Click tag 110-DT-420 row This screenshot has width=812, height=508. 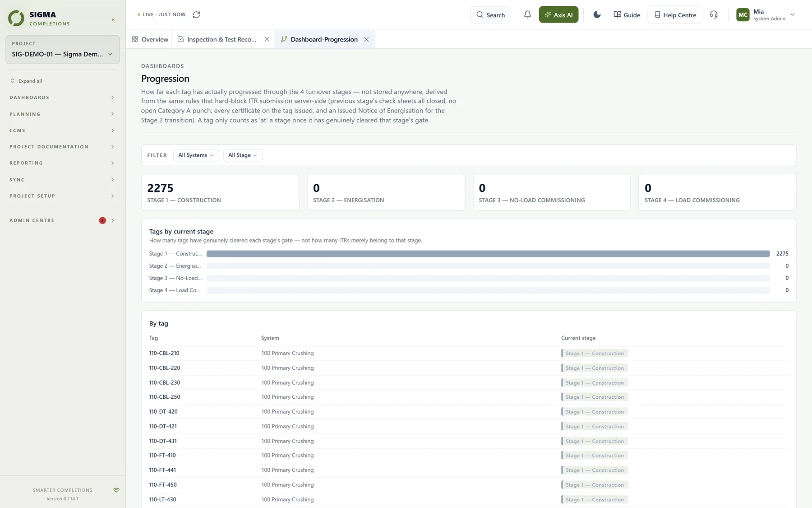(469, 412)
